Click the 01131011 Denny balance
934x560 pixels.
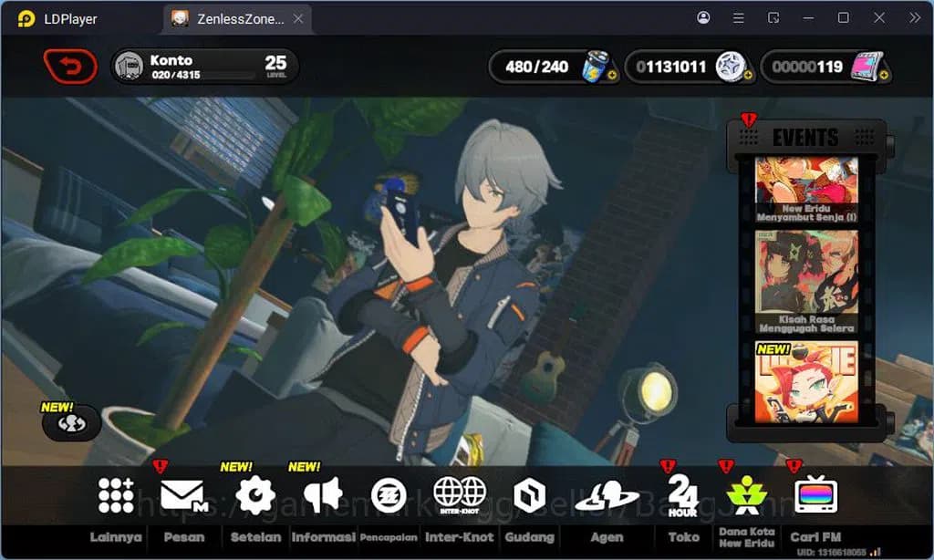[670, 67]
